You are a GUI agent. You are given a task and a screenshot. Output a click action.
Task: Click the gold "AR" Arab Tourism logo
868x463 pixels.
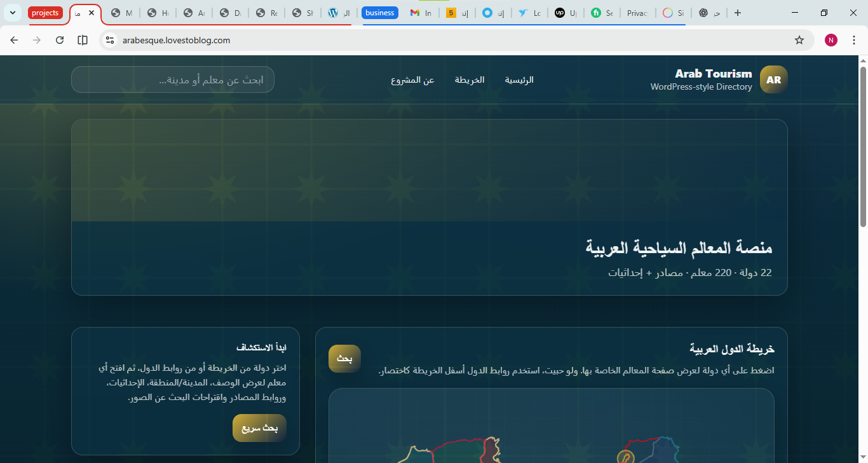773,79
